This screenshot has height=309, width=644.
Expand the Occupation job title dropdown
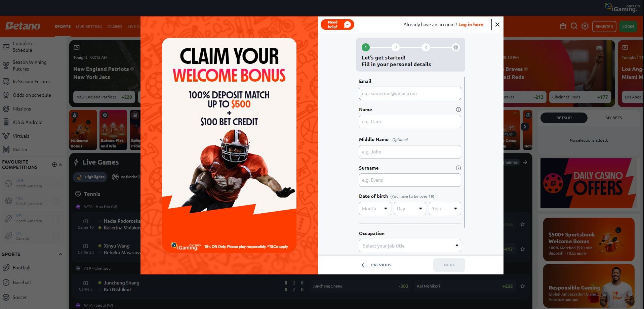(x=410, y=246)
